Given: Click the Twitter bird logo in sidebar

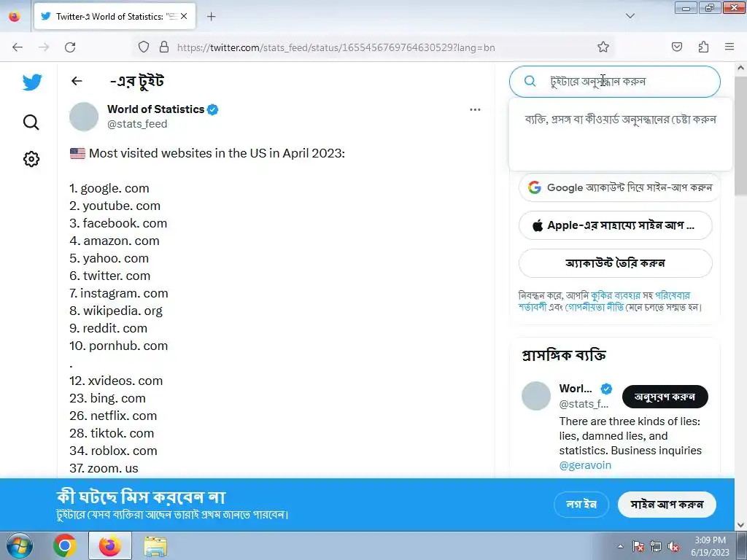Looking at the screenshot, I should [32, 82].
